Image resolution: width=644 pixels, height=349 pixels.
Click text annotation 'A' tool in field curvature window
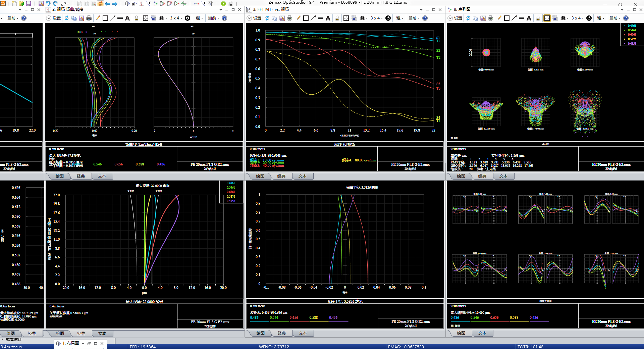127,18
